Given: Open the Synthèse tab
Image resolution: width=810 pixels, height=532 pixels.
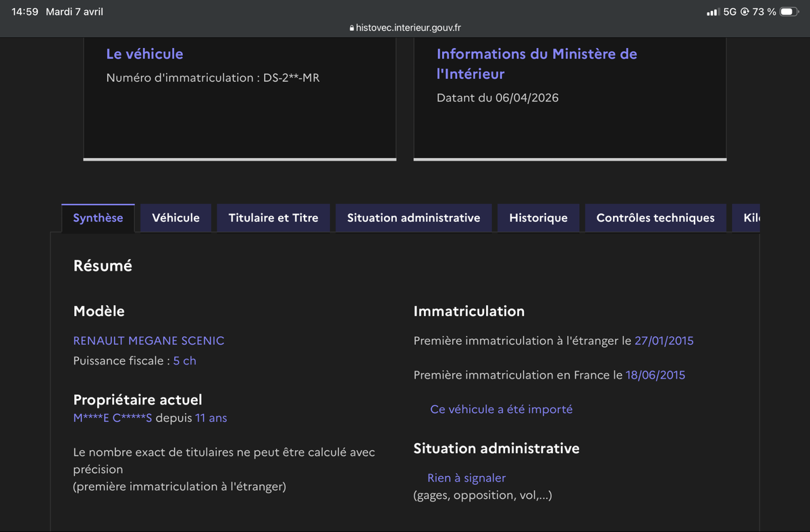Looking at the screenshot, I should coord(98,217).
